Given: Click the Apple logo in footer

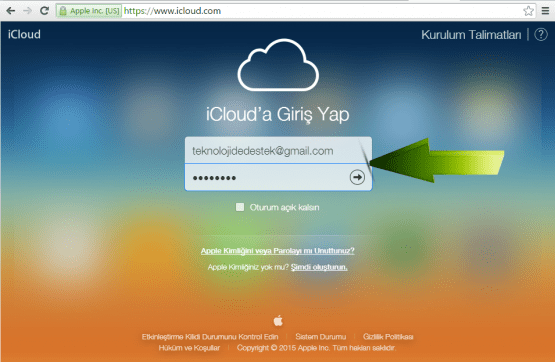Looking at the screenshot, I should click(x=278, y=321).
